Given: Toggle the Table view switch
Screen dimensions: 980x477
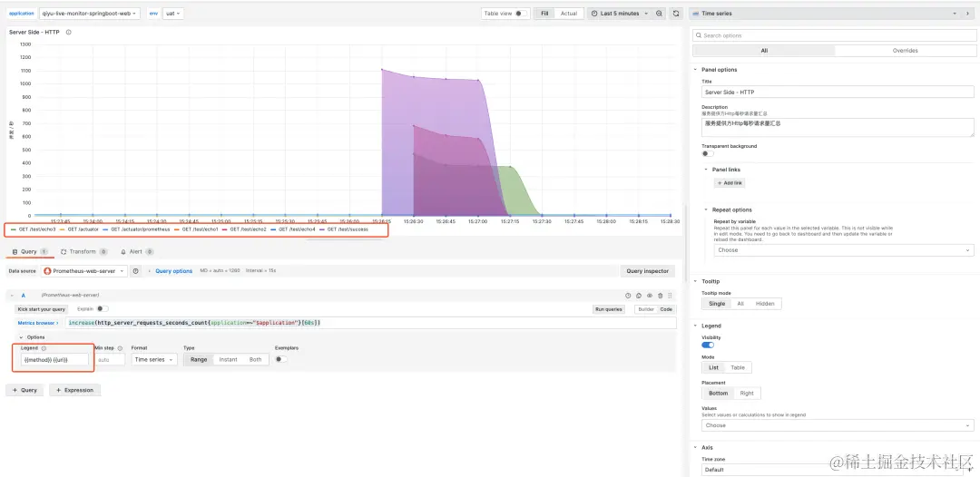Looking at the screenshot, I should coord(521,13).
